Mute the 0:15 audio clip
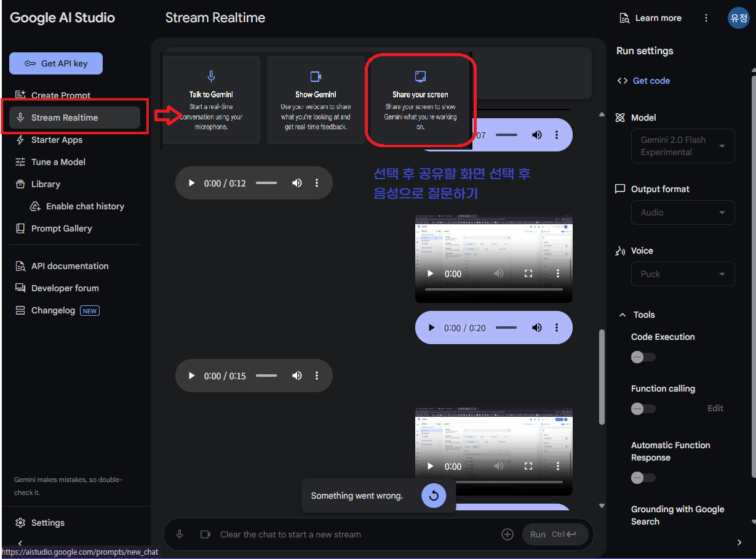Image resolution: width=756 pixels, height=559 pixels. coord(297,376)
